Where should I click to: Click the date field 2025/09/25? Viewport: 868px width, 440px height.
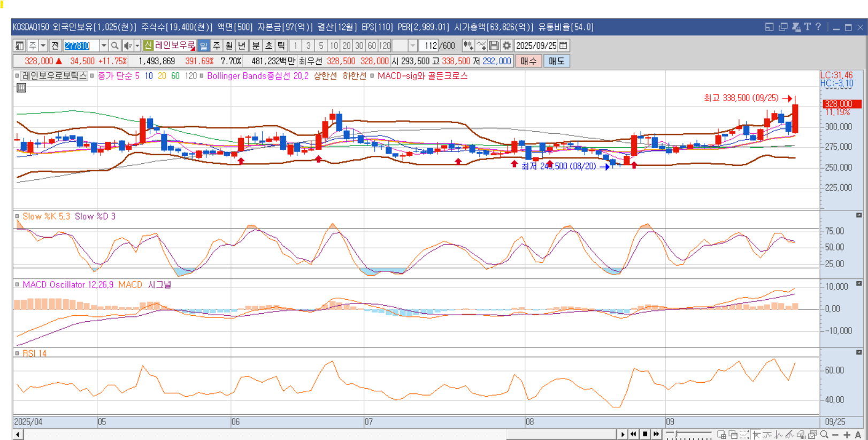[x=536, y=45]
